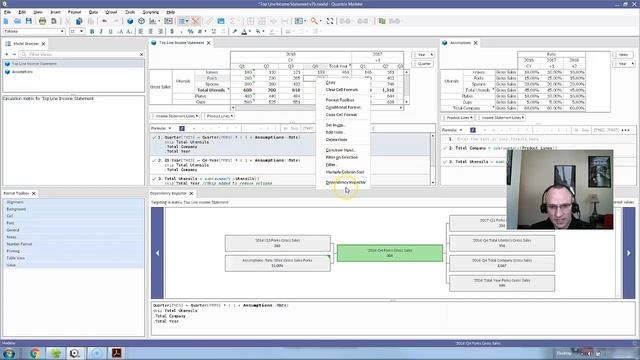
Task: Apply underline formatting
Action: click(110, 31)
